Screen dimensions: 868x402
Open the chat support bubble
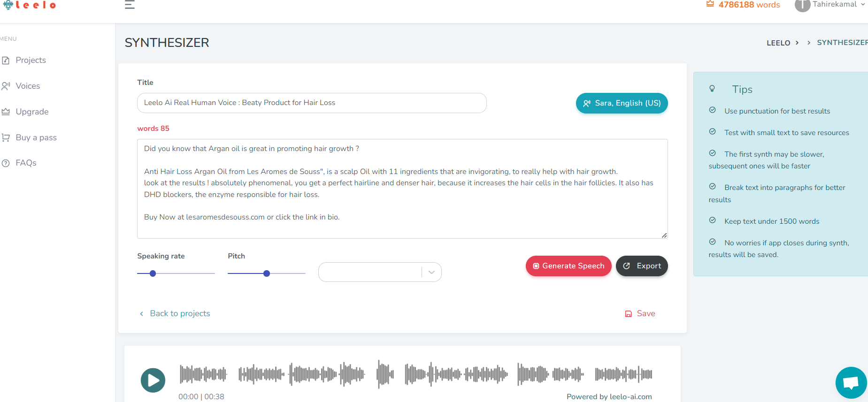pyautogui.click(x=852, y=383)
